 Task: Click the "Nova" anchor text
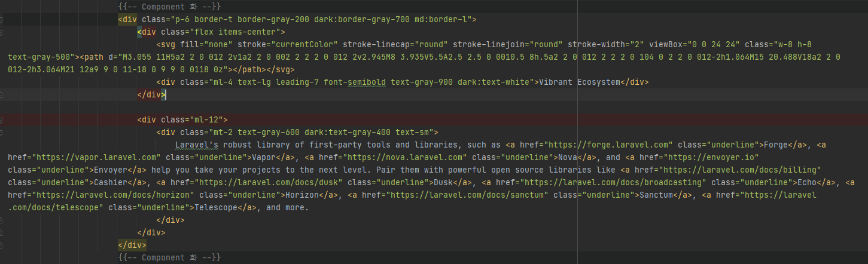click(x=568, y=157)
